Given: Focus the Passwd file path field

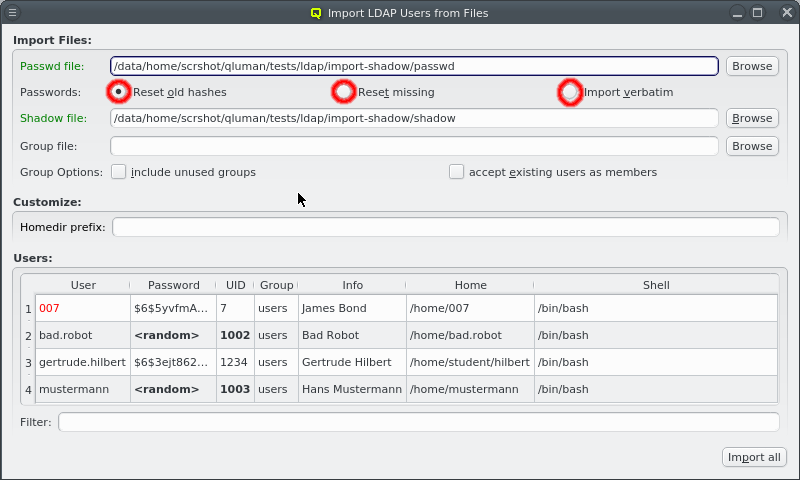Looking at the screenshot, I should pyautogui.click(x=414, y=66).
